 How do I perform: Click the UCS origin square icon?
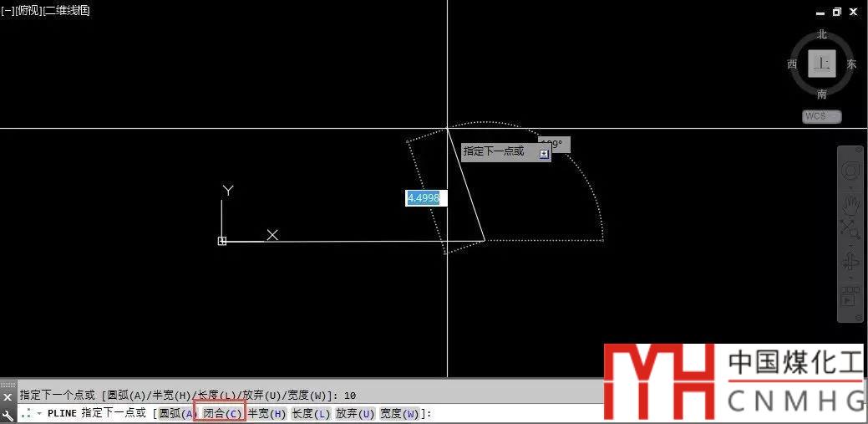point(222,241)
